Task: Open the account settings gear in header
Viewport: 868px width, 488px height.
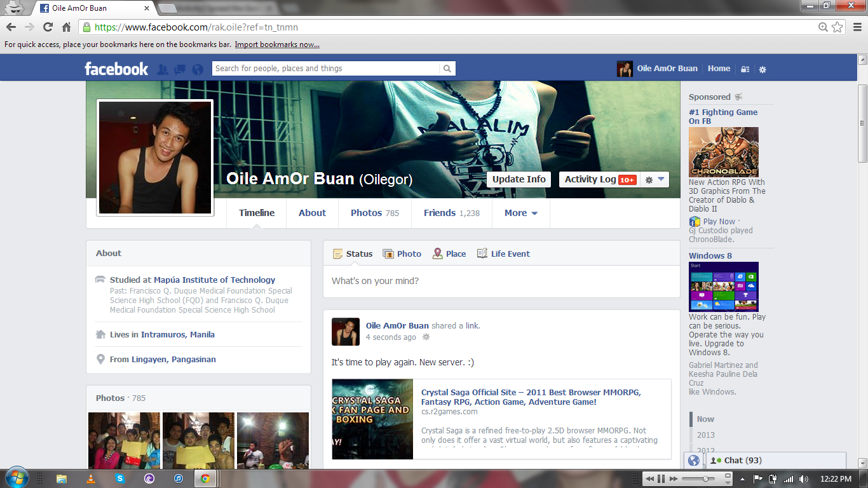Action: 763,69
